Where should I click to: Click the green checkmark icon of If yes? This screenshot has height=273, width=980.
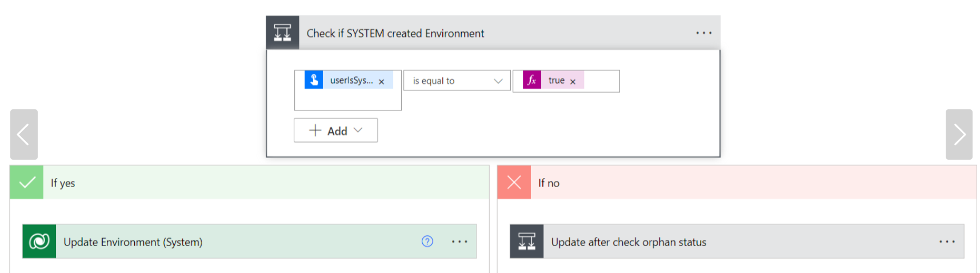(27, 183)
